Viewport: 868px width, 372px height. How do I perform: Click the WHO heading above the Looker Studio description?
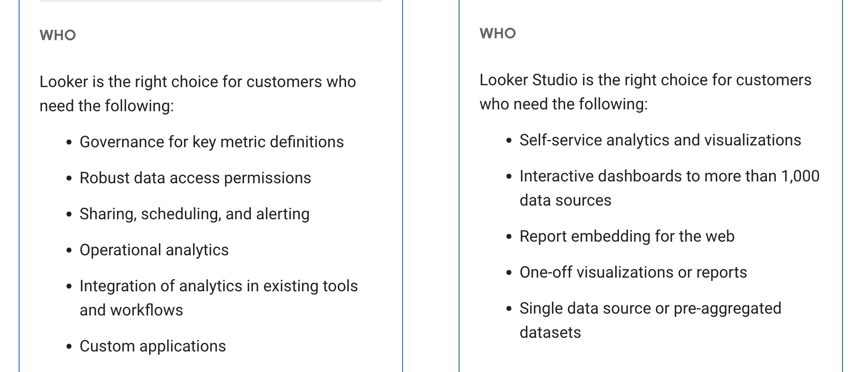(x=497, y=33)
